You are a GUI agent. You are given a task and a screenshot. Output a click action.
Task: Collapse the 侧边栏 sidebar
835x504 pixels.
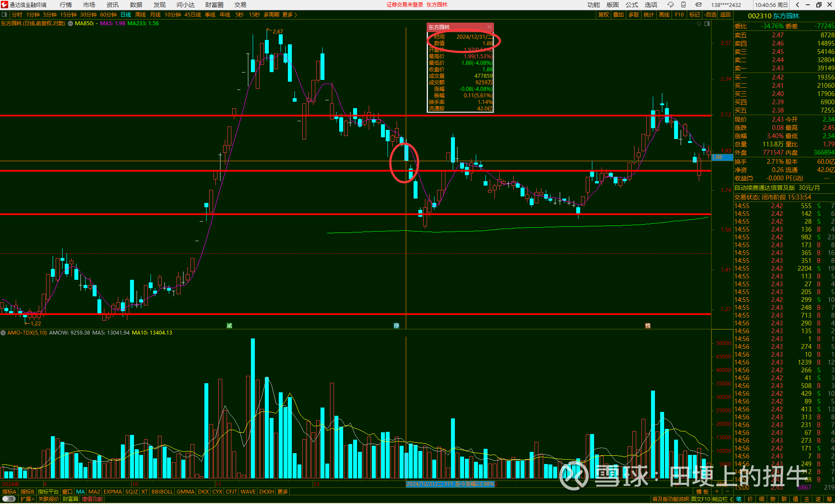[722, 499]
